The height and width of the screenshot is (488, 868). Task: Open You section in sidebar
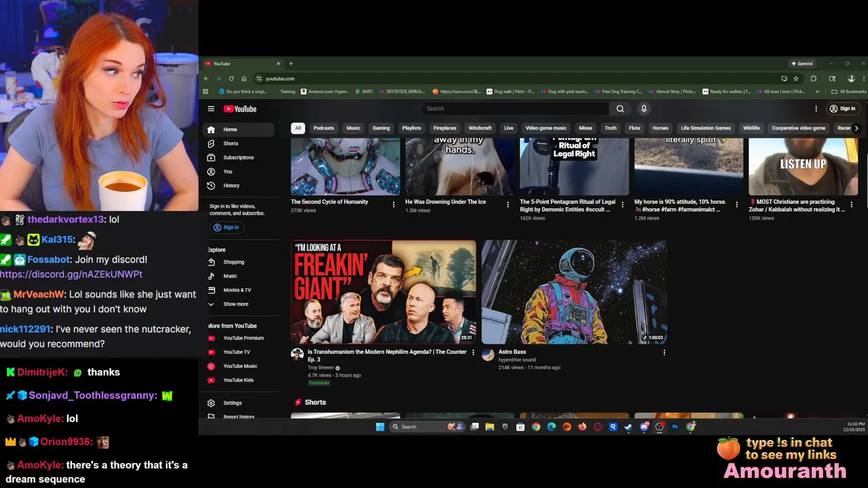(240, 171)
